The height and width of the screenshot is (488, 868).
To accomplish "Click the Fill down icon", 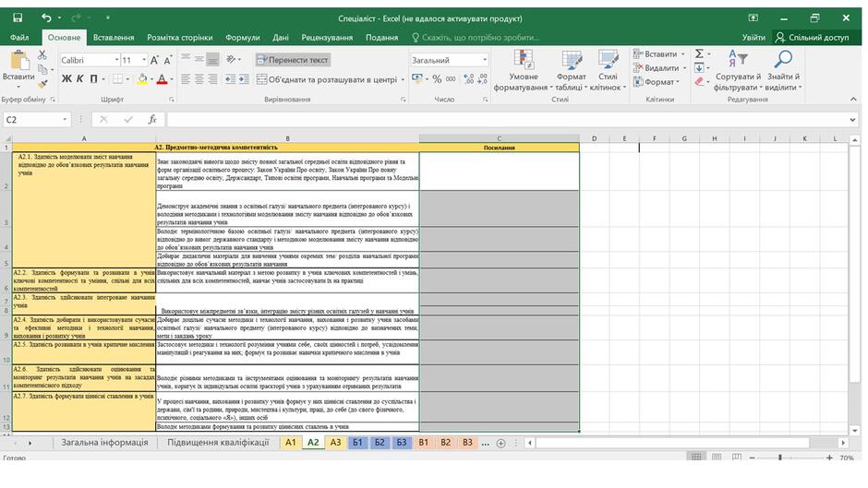I will coord(700,67).
